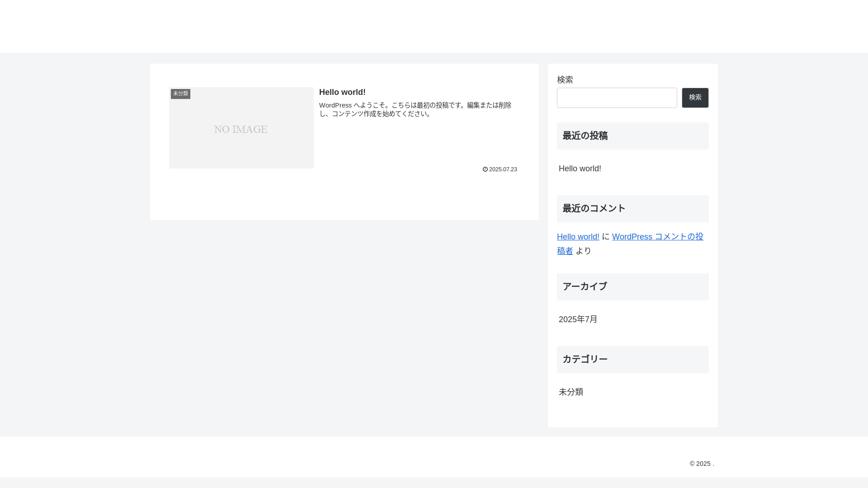Click the カテゴリー widget heading
868x488 pixels.
[x=632, y=360]
